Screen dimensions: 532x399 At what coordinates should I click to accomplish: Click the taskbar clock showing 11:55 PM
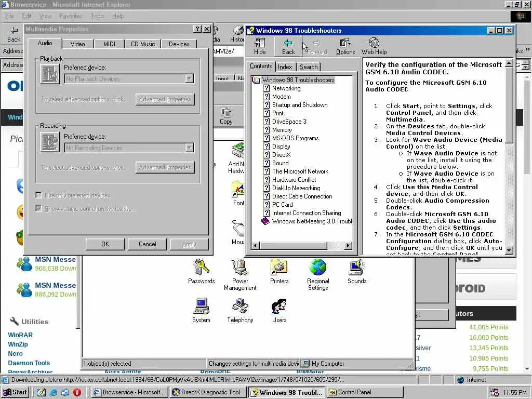click(x=514, y=392)
